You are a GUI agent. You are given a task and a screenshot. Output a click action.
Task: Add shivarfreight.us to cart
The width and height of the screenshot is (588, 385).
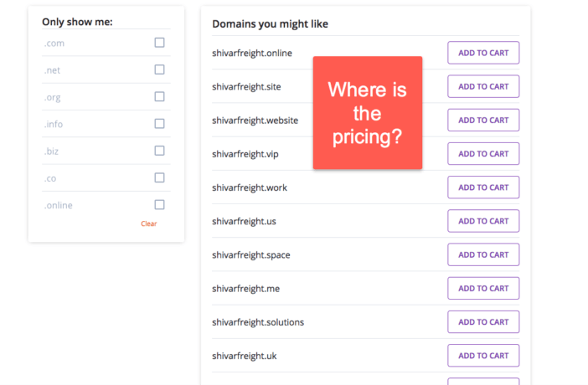pos(483,221)
